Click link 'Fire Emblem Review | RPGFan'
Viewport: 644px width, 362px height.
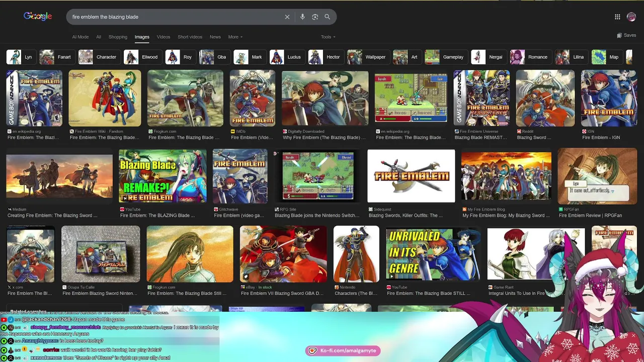(590, 215)
